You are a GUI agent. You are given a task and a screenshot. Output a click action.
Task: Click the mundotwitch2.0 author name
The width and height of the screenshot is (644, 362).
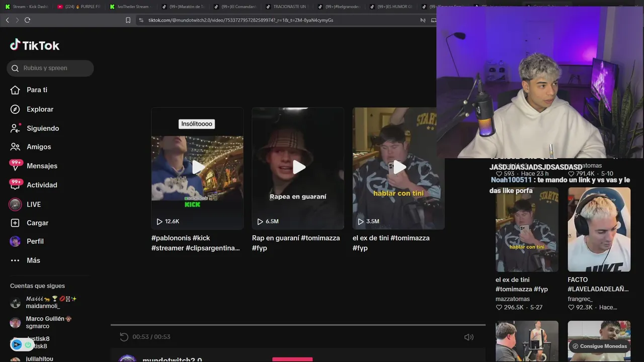[x=172, y=359]
